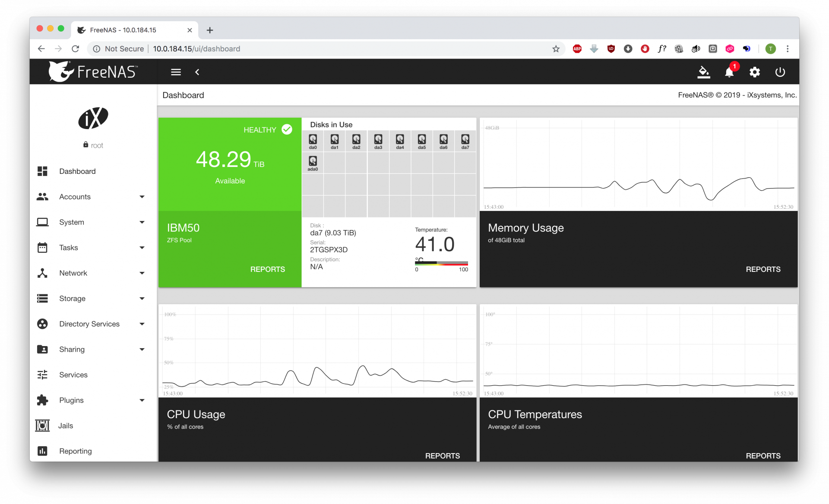Image resolution: width=829 pixels, height=504 pixels.
Task: Click the CPU Temperatures chart
Action: [639, 351]
